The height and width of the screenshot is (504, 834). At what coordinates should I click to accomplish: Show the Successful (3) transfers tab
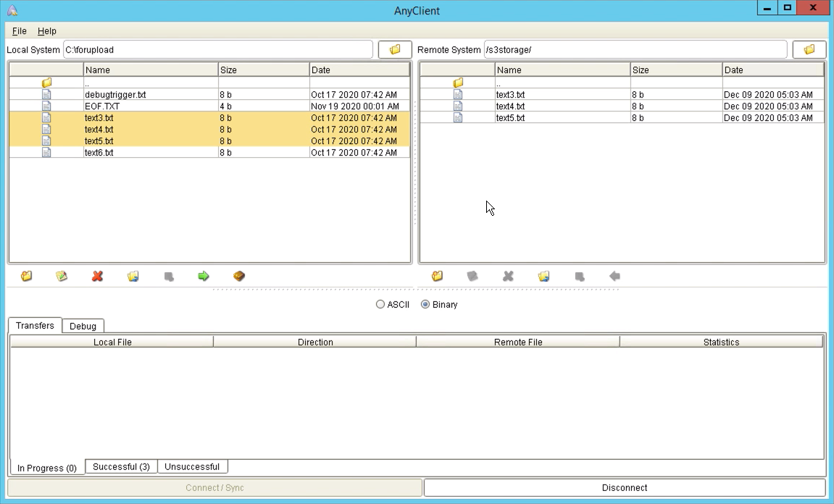click(121, 467)
